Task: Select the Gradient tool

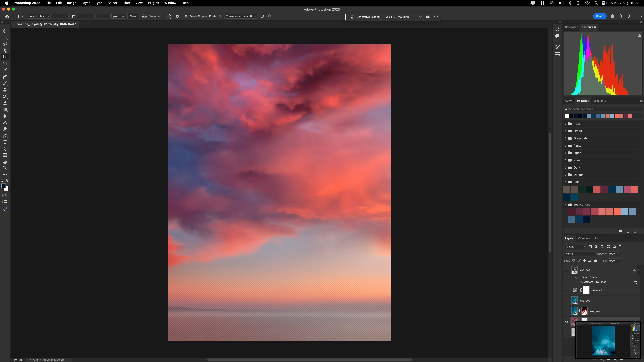Action: click(x=5, y=109)
